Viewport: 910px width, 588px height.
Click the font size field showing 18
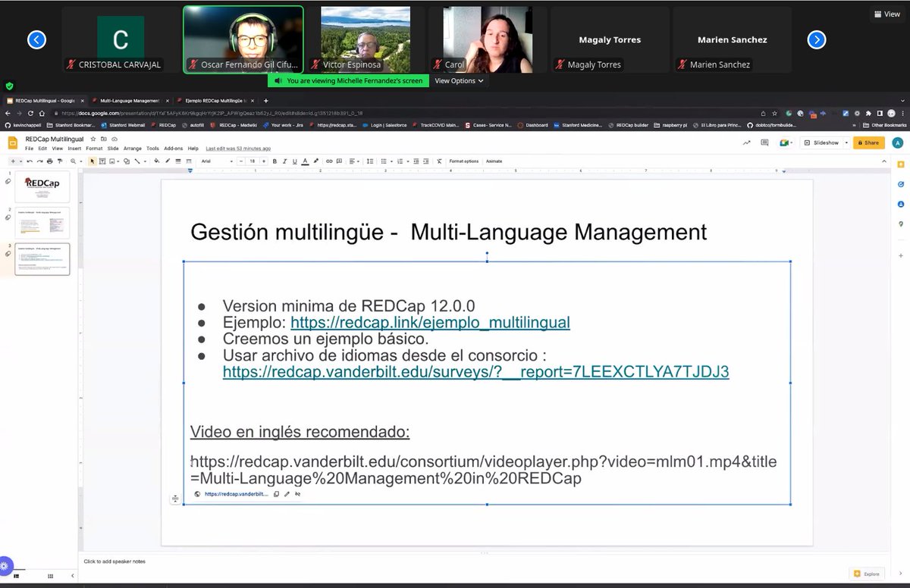253,161
